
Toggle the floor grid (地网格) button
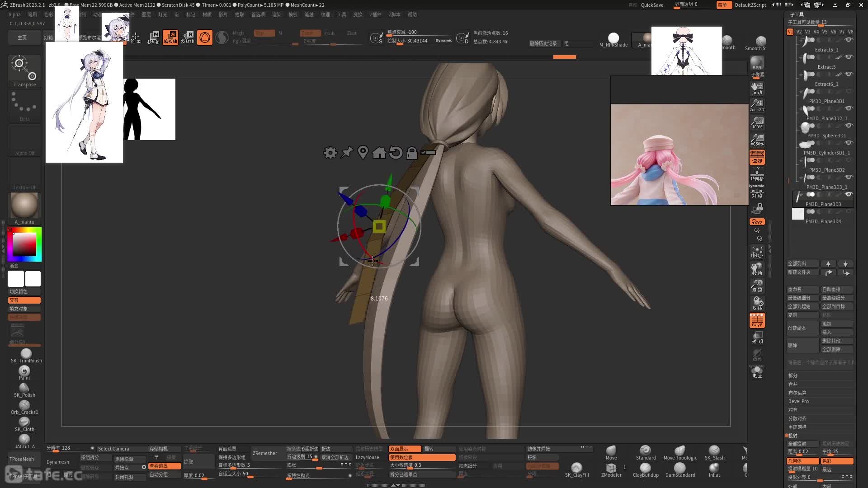tap(757, 174)
